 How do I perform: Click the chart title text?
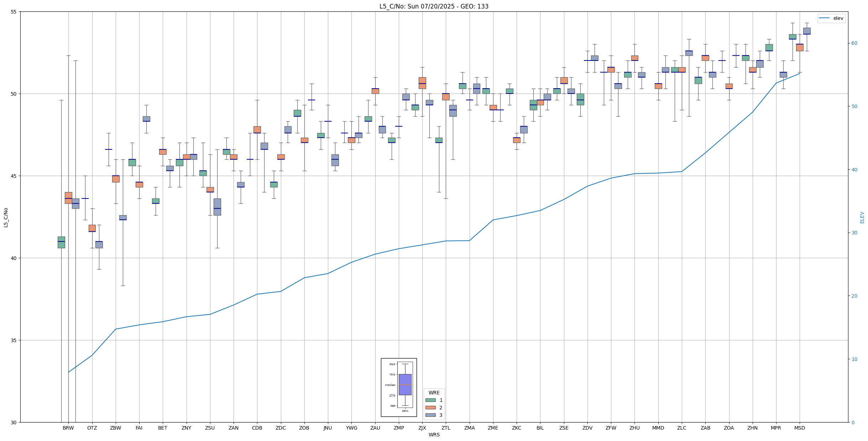tap(434, 6)
